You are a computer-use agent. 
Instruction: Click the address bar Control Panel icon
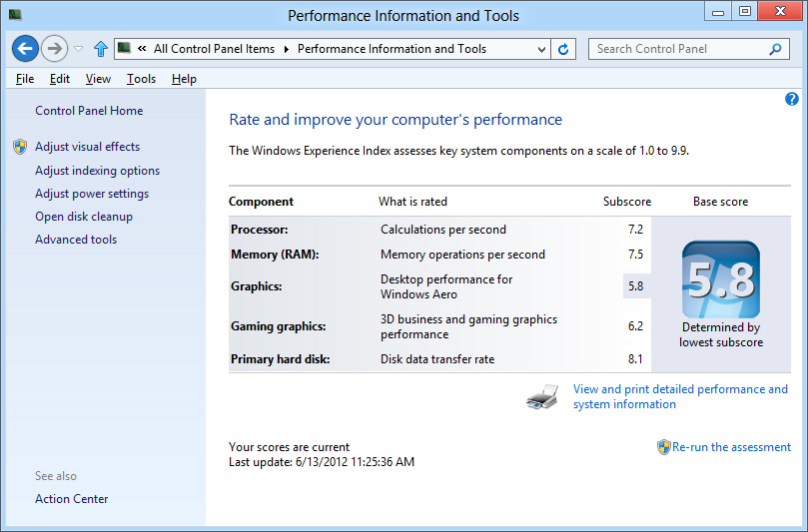click(124, 49)
